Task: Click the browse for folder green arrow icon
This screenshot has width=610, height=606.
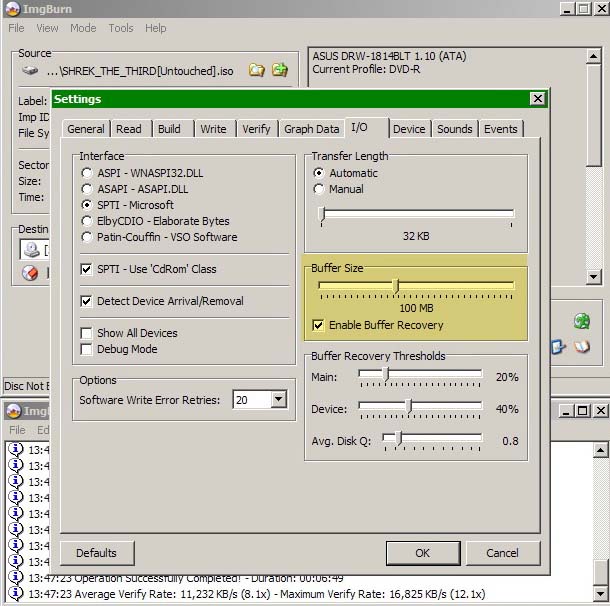Action: [x=280, y=70]
